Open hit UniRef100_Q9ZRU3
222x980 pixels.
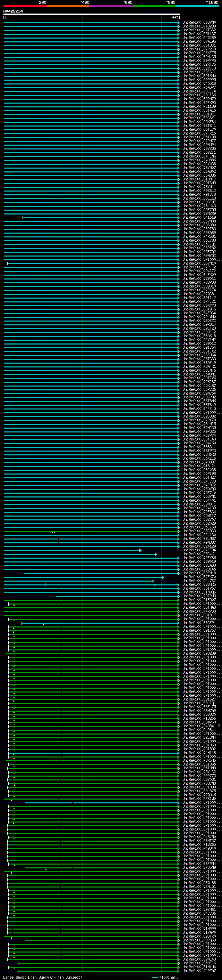199,596
